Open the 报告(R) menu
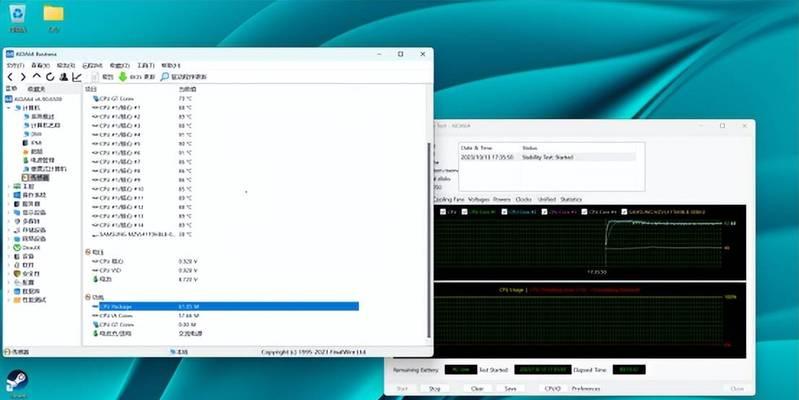 coord(66,66)
